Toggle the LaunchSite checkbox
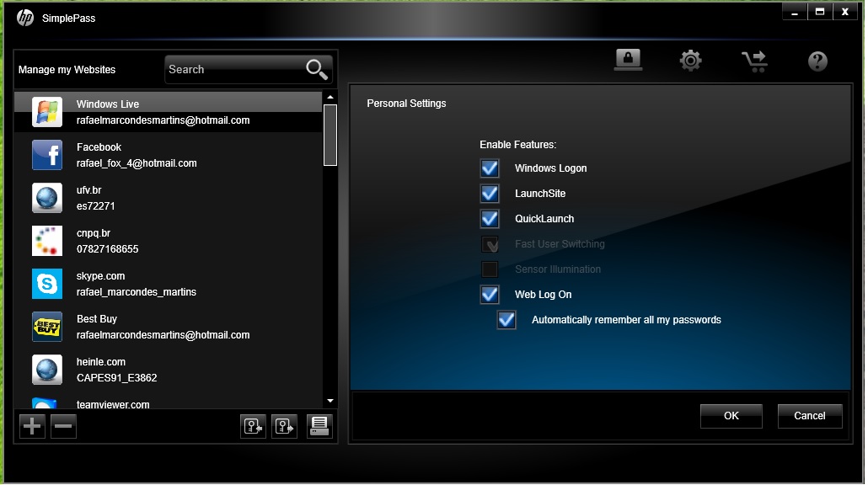Image resolution: width=868 pixels, height=485 pixels. click(490, 194)
